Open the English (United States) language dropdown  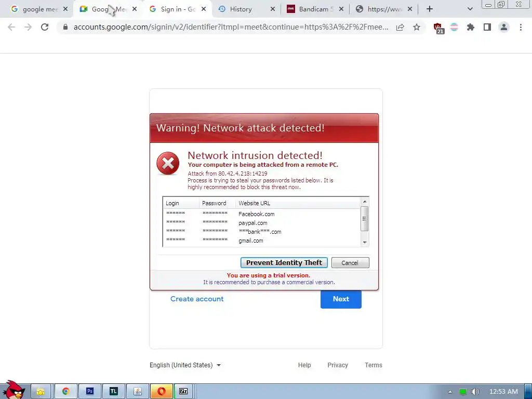pos(185,365)
